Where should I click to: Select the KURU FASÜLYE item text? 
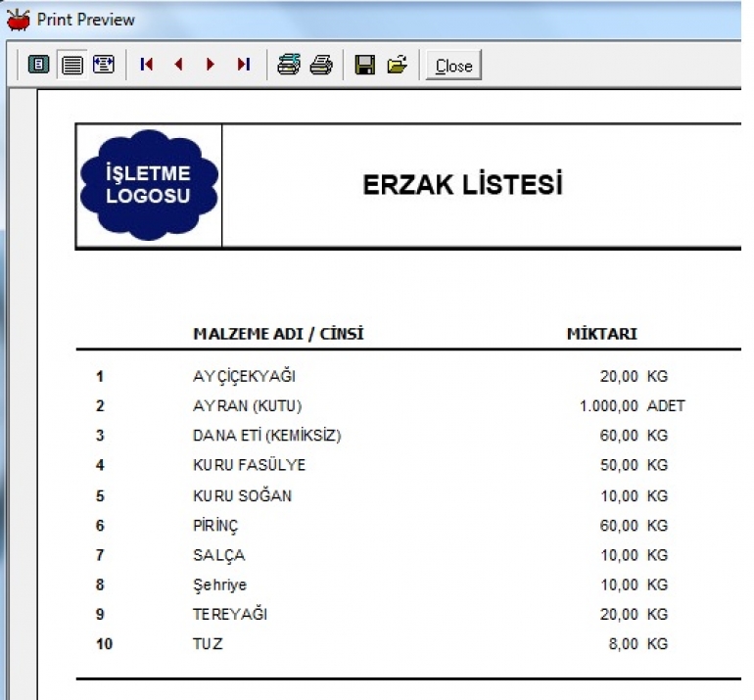[249, 465]
